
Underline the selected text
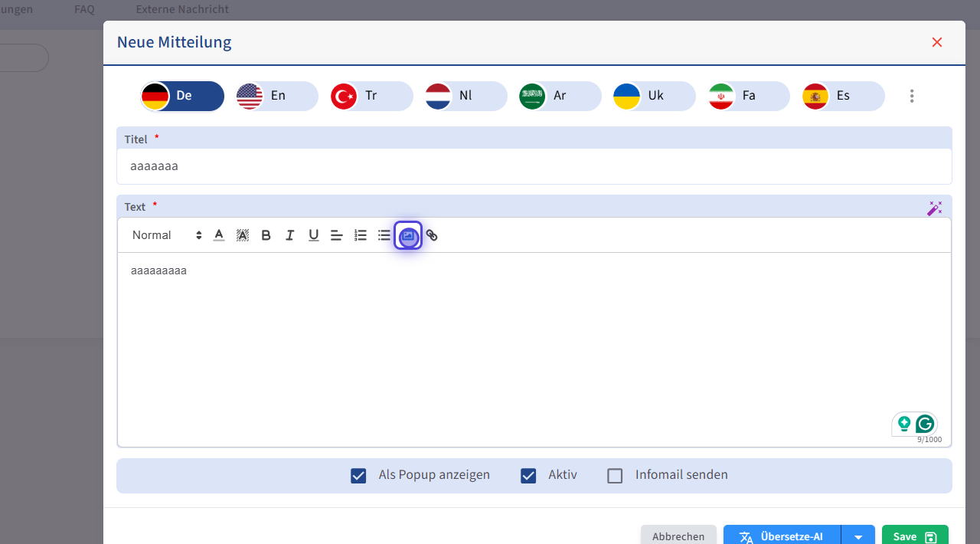(313, 235)
